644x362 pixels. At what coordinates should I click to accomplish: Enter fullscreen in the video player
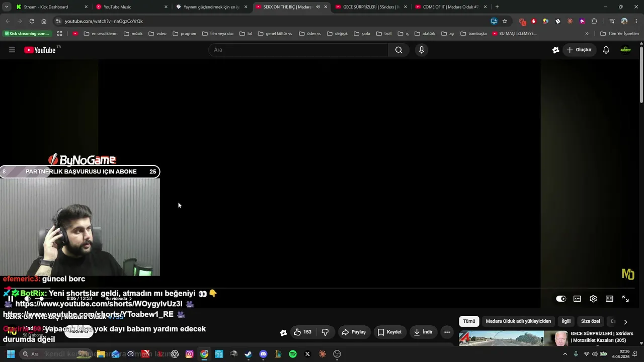tap(625, 299)
